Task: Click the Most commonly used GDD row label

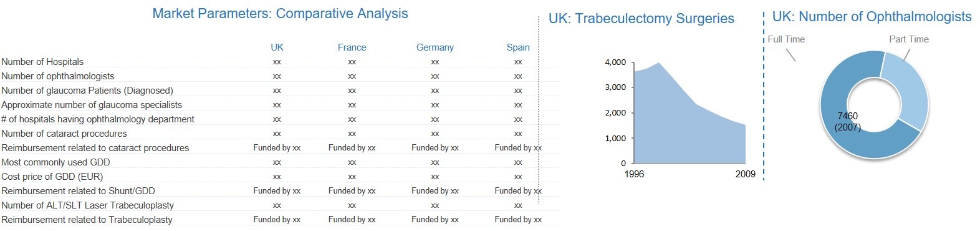Action: click(55, 162)
